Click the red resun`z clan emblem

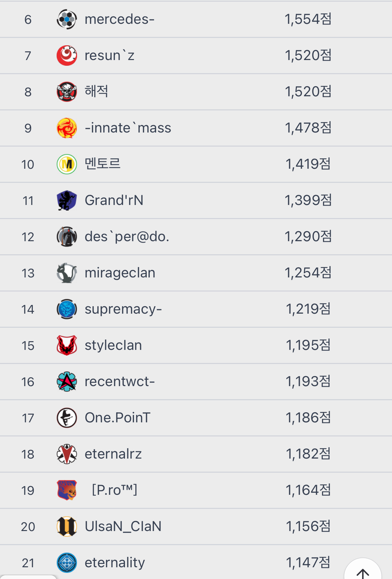(x=67, y=55)
